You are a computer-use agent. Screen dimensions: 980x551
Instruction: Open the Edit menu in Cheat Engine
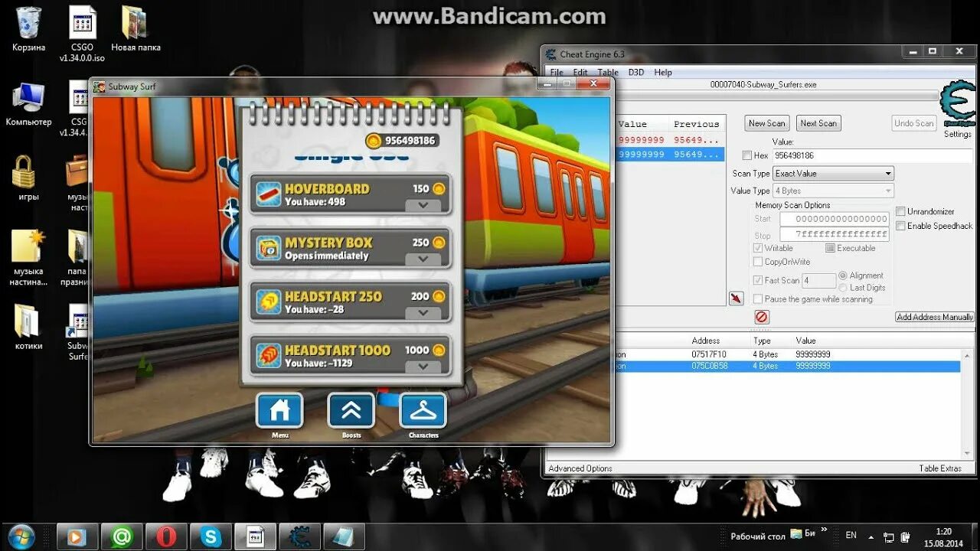tap(580, 73)
